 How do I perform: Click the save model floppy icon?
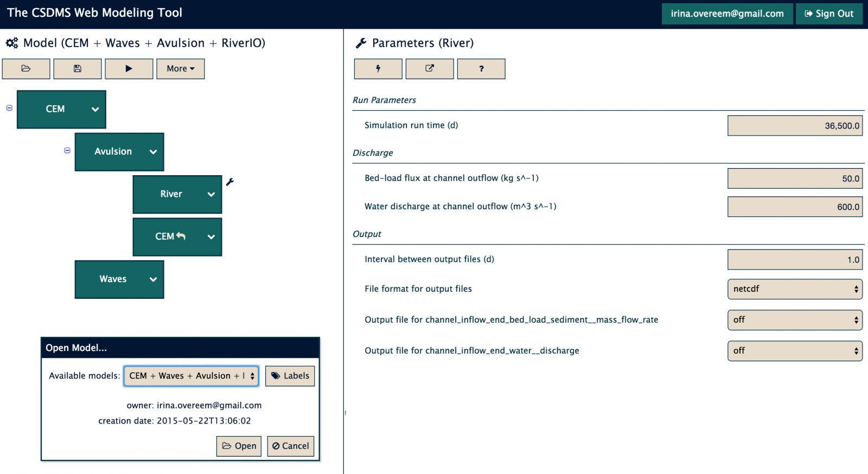tap(78, 69)
